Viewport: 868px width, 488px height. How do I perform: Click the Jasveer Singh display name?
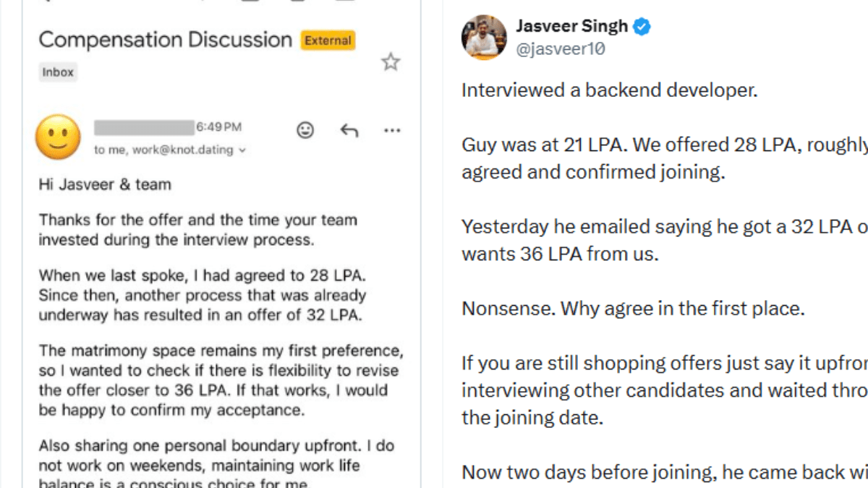click(x=571, y=27)
